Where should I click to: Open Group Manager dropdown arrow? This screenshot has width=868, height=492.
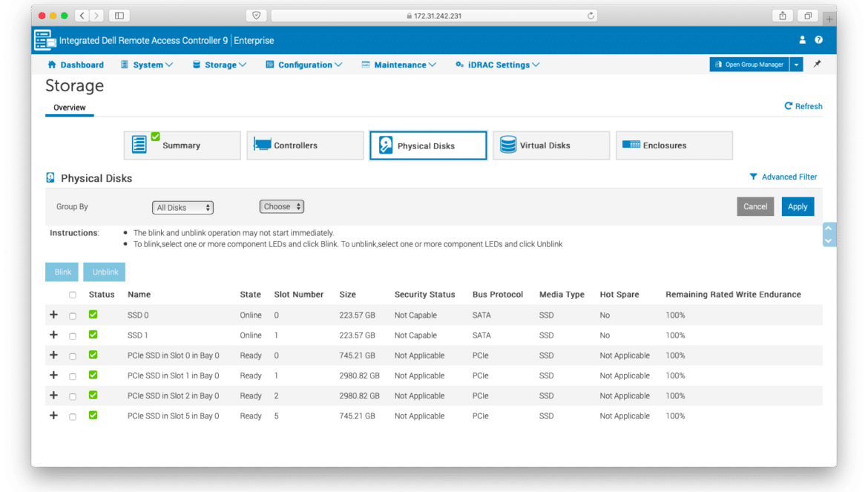(x=796, y=65)
